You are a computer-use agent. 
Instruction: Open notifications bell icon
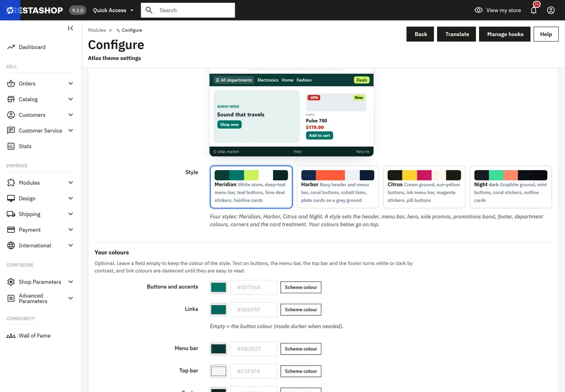[x=534, y=10]
